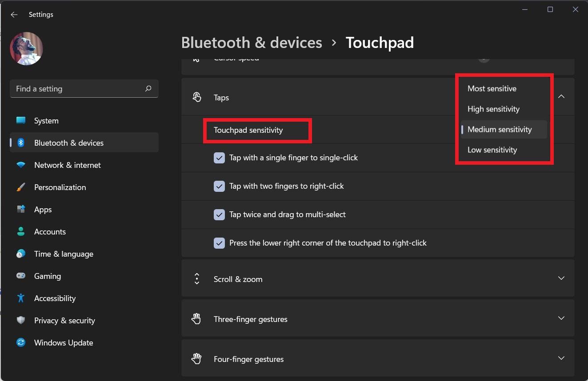The image size is (588, 381).
Task: Click the Personalization paintbrush icon
Action: tap(21, 187)
